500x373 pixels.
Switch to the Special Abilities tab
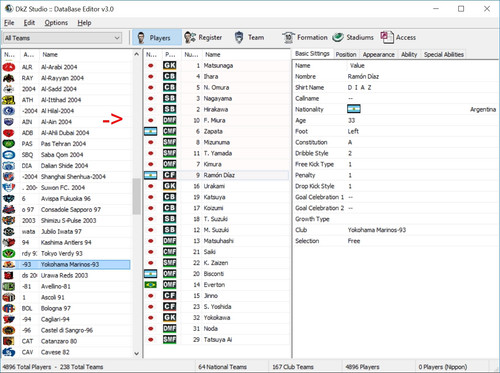click(x=444, y=54)
